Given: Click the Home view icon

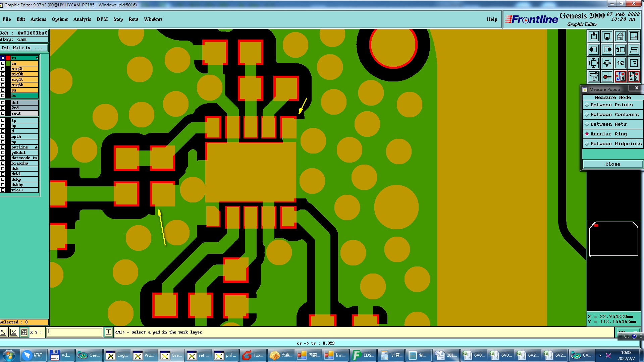Looking at the screenshot, I should (x=620, y=36).
